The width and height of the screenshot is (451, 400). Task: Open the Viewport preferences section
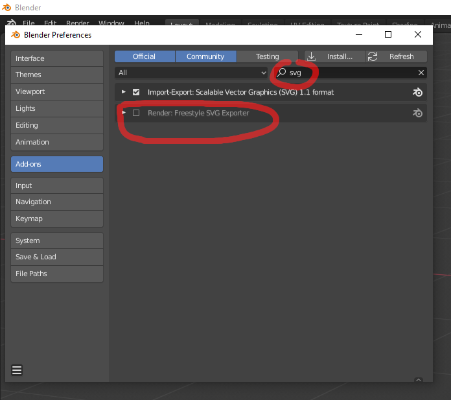point(57,91)
